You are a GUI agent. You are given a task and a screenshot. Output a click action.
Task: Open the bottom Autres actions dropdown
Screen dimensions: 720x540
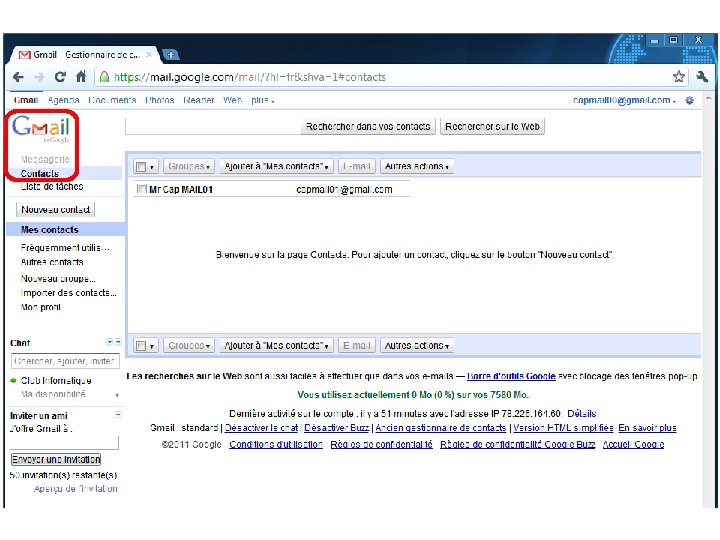pyautogui.click(x=416, y=345)
